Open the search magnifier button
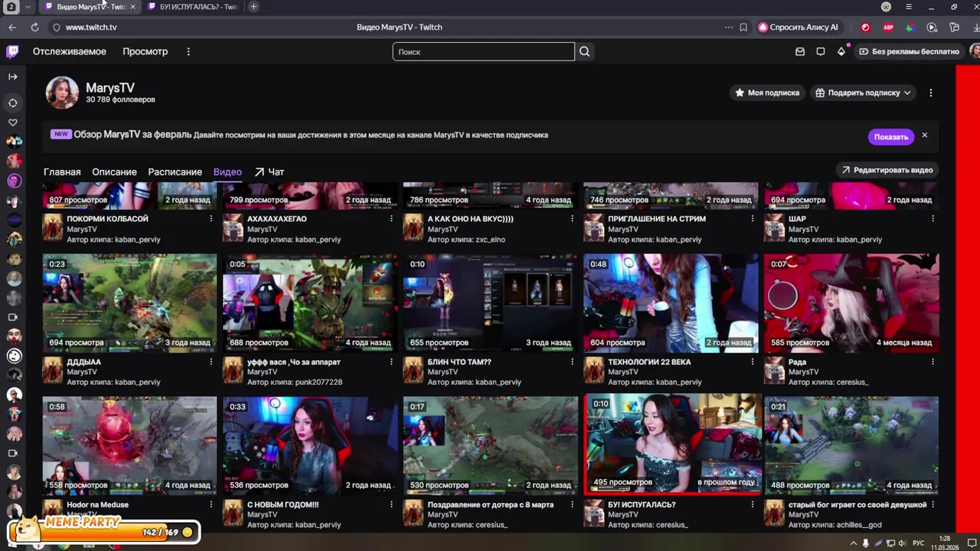Image resolution: width=980 pixels, height=551 pixels. pyautogui.click(x=585, y=51)
